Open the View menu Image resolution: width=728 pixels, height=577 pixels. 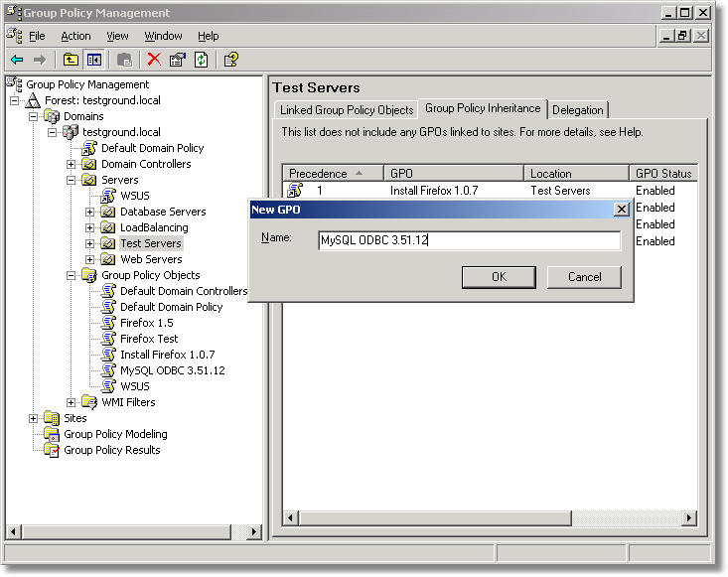pos(117,36)
